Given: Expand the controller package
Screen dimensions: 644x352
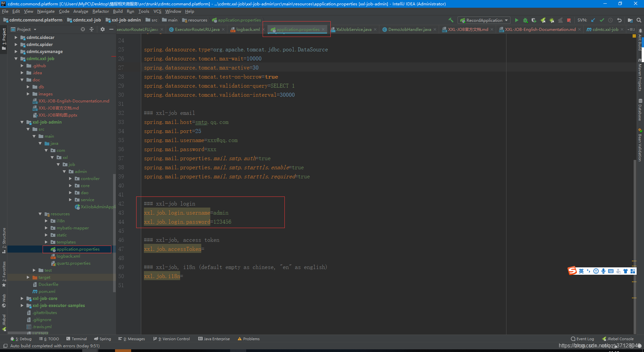Looking at the screenshot, I should 70,178.
